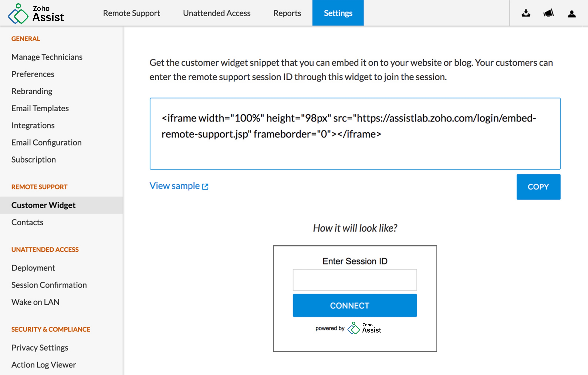Image resolution: width=588 pixels, height=375 pixels.
Task: Click the download icon in header
Action: click(526, 13)
